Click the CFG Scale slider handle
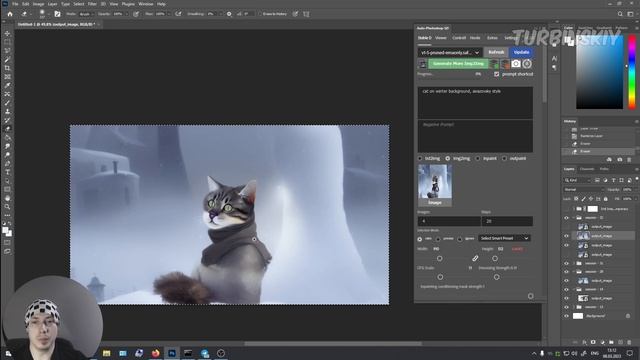Screen dimensions: 640x360 [x=440, y=277]
